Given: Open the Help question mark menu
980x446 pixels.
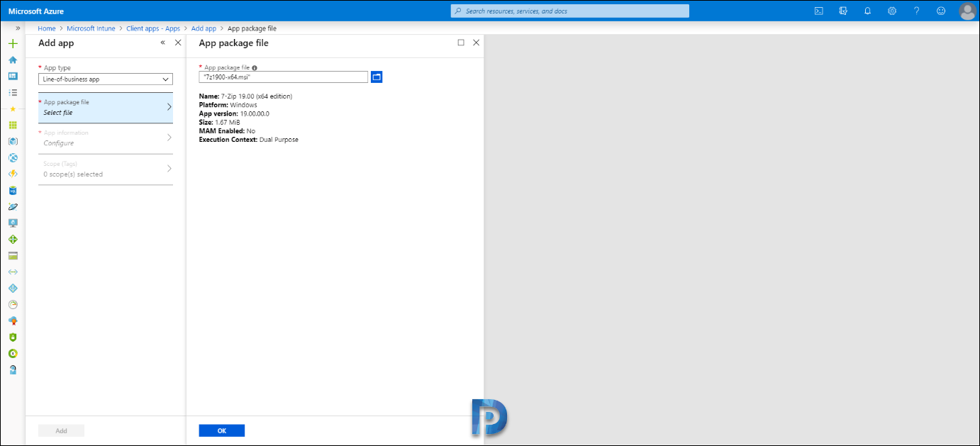Looking at the screenshot, I should click(917, 11).
